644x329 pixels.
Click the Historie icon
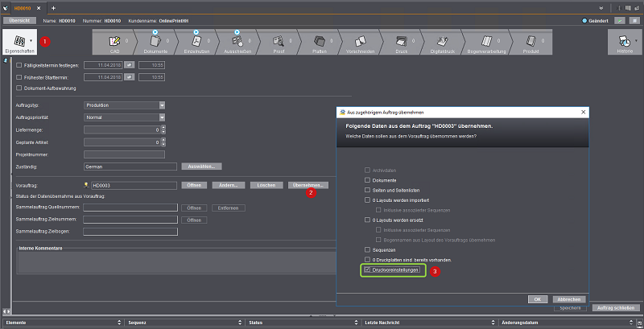pos(625,42)
